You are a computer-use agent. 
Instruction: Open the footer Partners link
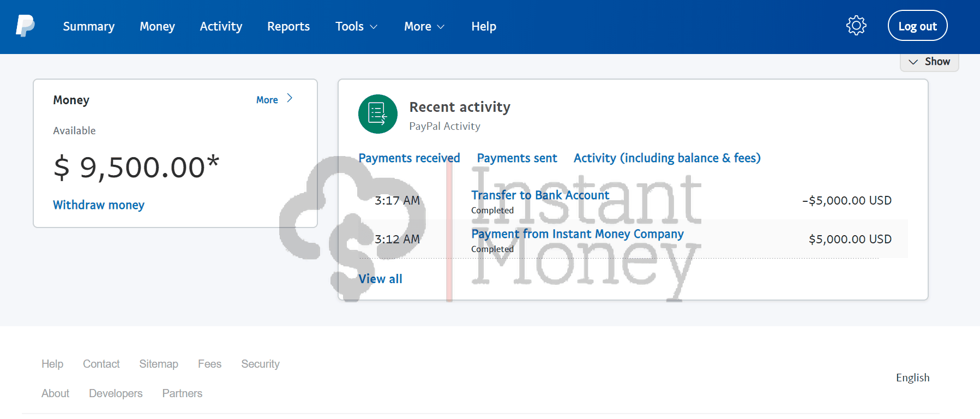point(182,393)
